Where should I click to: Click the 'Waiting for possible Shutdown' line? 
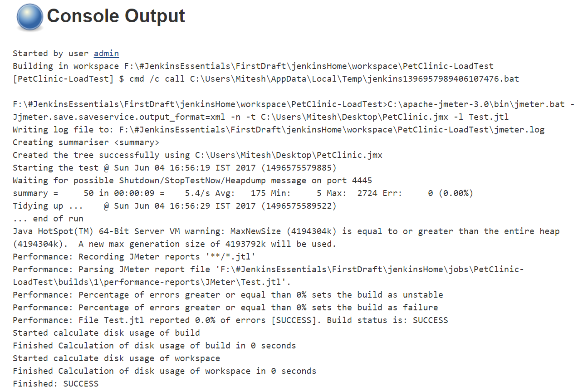point(192,181)
